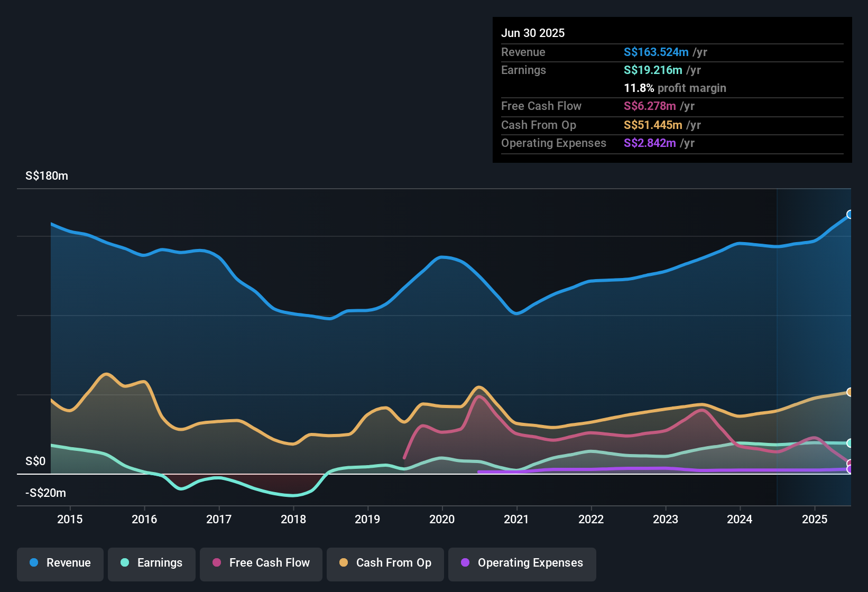The width and height of the screenshot is (868, 592).
Task: Toggle the Earnings series legend
Action: 152,563
